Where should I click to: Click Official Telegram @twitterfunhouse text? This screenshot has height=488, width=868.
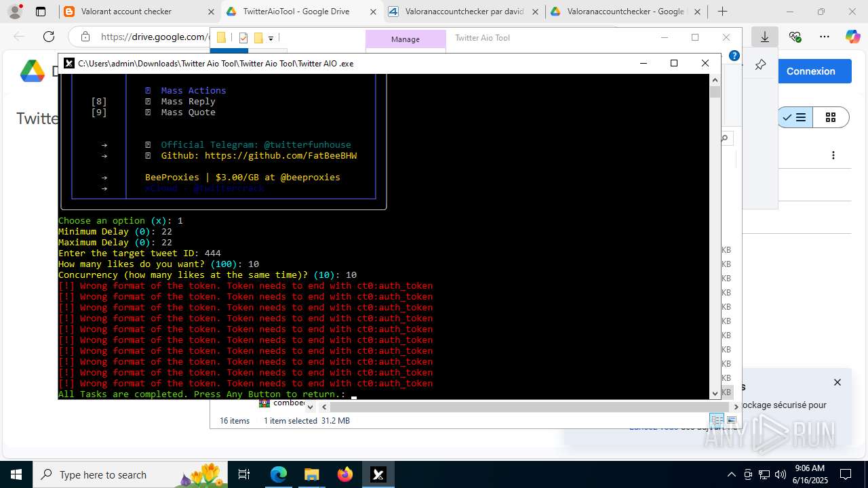pyautogui.click(x=256, y=145)
